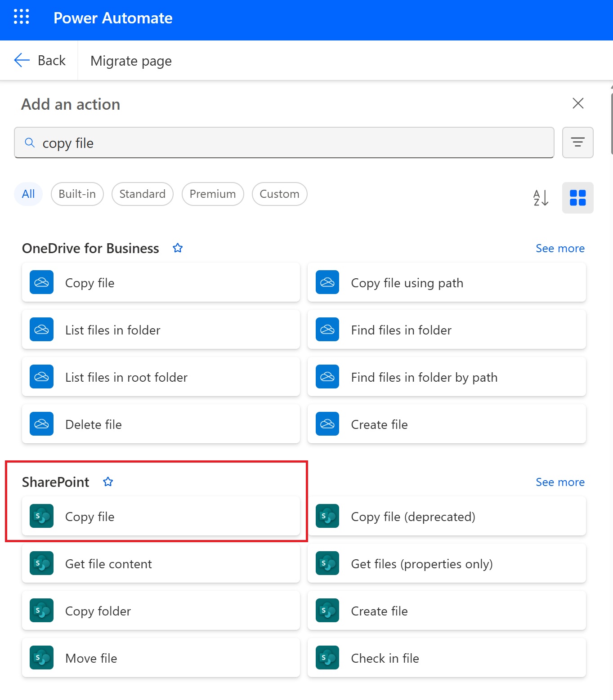Choose the SharePoint Copy folder action

pyautogui.click(x=161, y=611)
